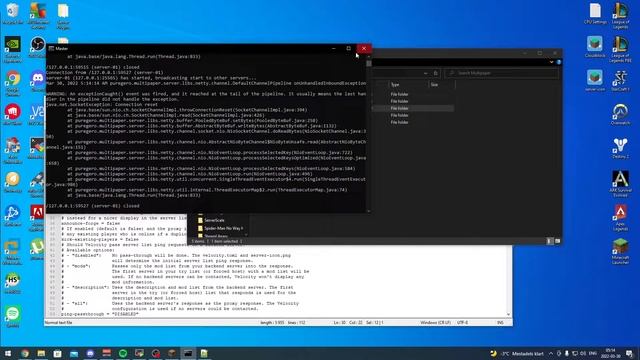Launch Google Chrome desktop shortcut
The image size is (640, 360).
pyautogui.click(x=13, y=83)
